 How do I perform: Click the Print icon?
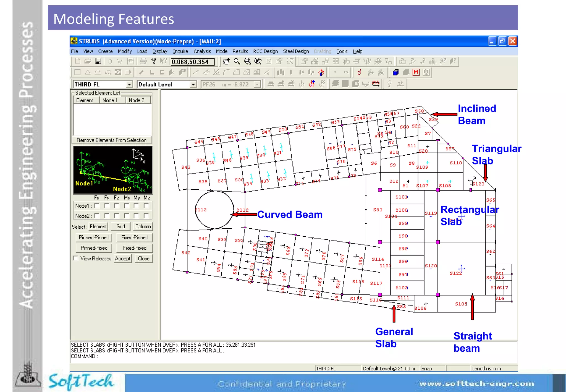[143, 61]
